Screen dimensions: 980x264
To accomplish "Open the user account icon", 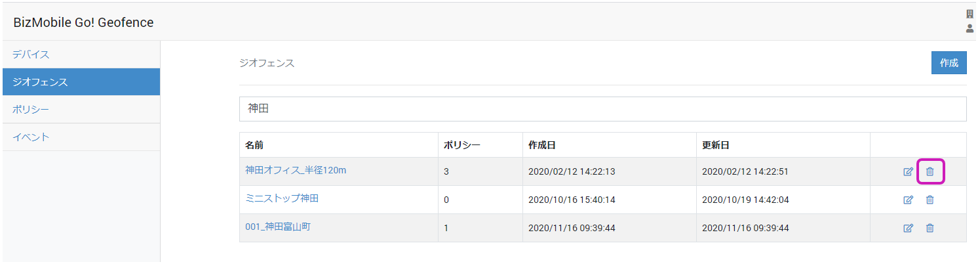I will click(970, 28).
